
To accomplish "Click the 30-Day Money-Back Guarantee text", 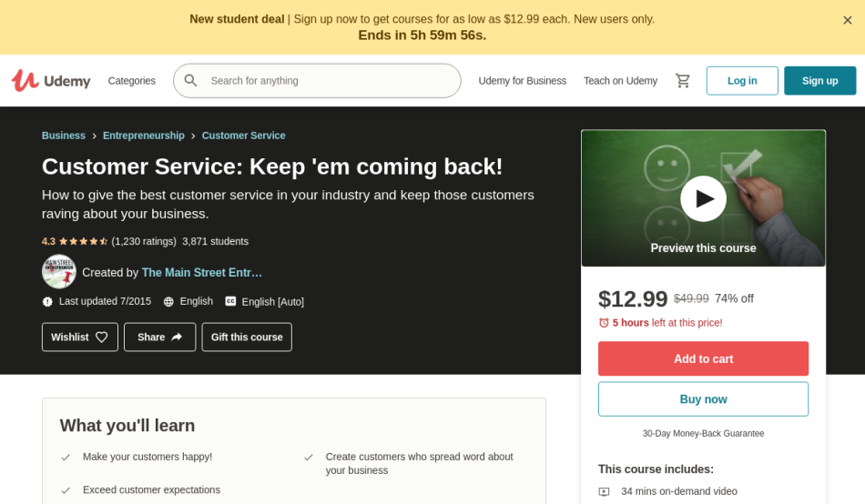I will pyautogui.click(x=703, y=433).
